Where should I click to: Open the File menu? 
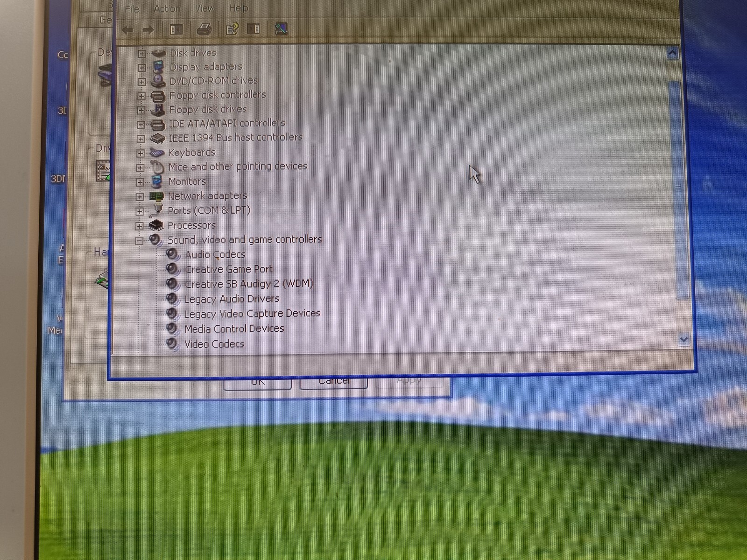[x=132, y=9]
